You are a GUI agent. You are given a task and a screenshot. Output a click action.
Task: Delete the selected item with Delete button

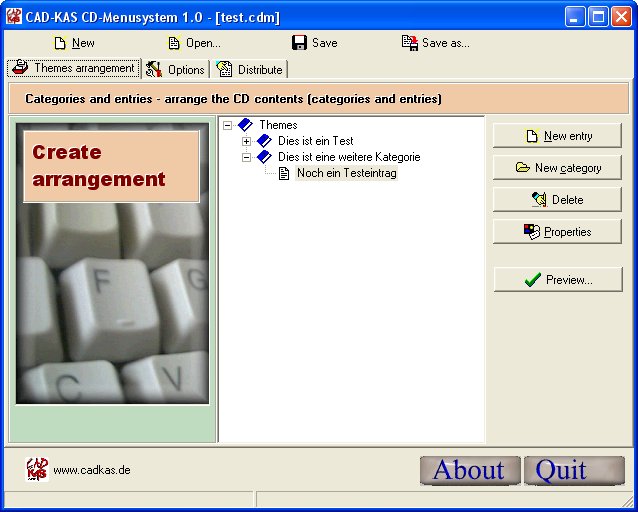pyautogui.click(x=557, y=200)
